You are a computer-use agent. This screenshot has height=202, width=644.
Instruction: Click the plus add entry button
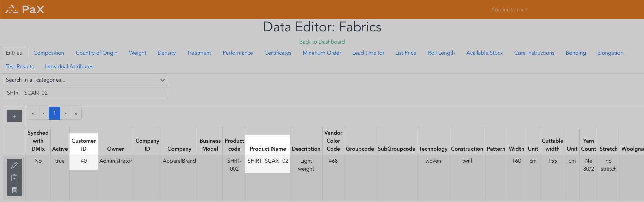pyautogui.click(x=14, y=116)
